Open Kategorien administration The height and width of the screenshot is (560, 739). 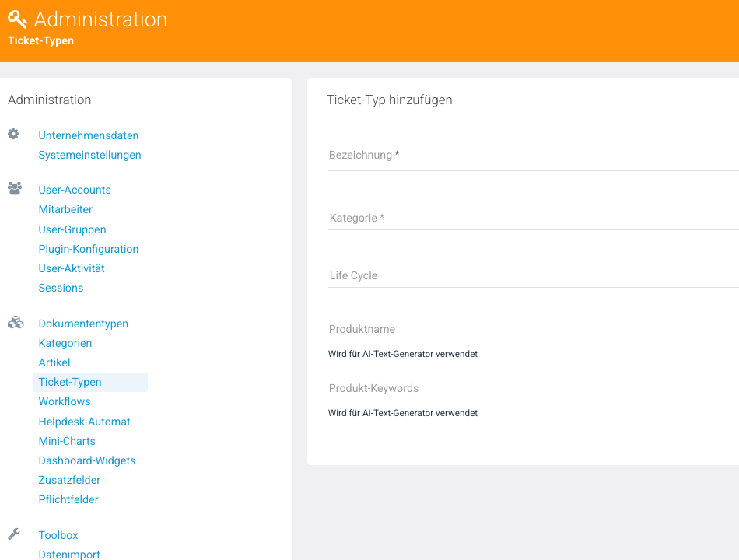click(x=65, y=343)
